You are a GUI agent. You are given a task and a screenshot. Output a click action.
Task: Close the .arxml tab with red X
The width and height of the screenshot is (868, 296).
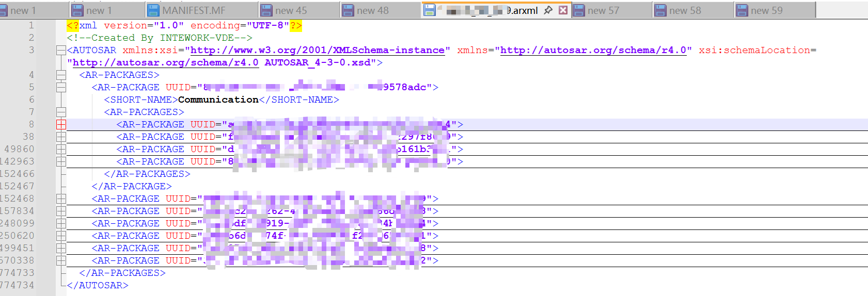pyautogui.click(x=563, y=10)
